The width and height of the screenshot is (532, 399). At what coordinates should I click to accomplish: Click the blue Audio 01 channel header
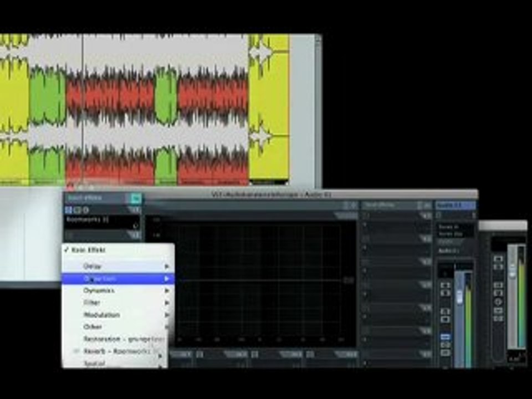pos(456,205)
